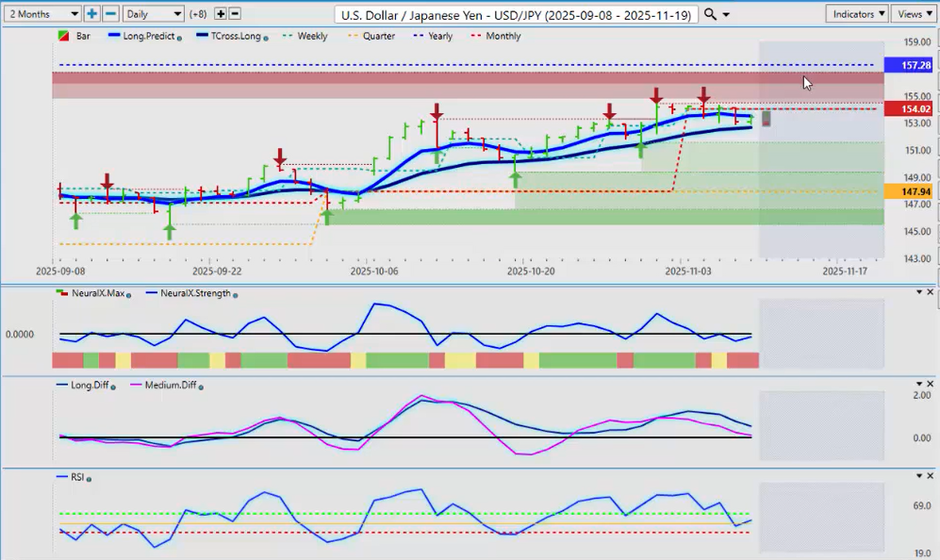This screenshot has width=940, height=560.
Task: Click the blue plus zoom-in button
Action: pyautogui.click(x=91, y=14)
